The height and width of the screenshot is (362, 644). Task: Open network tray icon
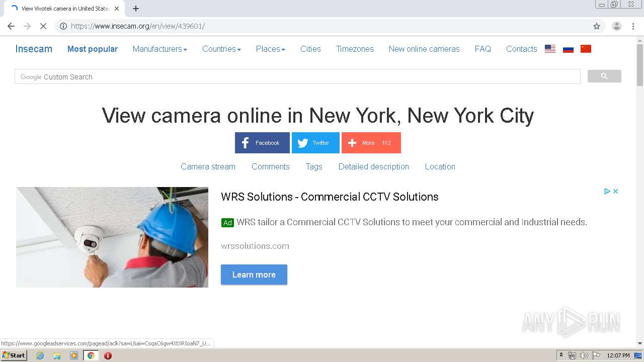point(572,355)
